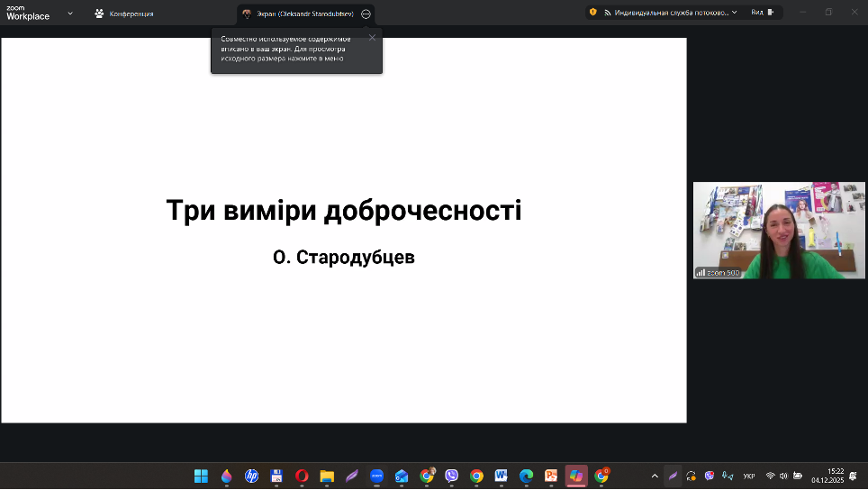Launch the HP app from the taskbar
The width and height of the screenshot is (868, 490).
tap(251, 476)
